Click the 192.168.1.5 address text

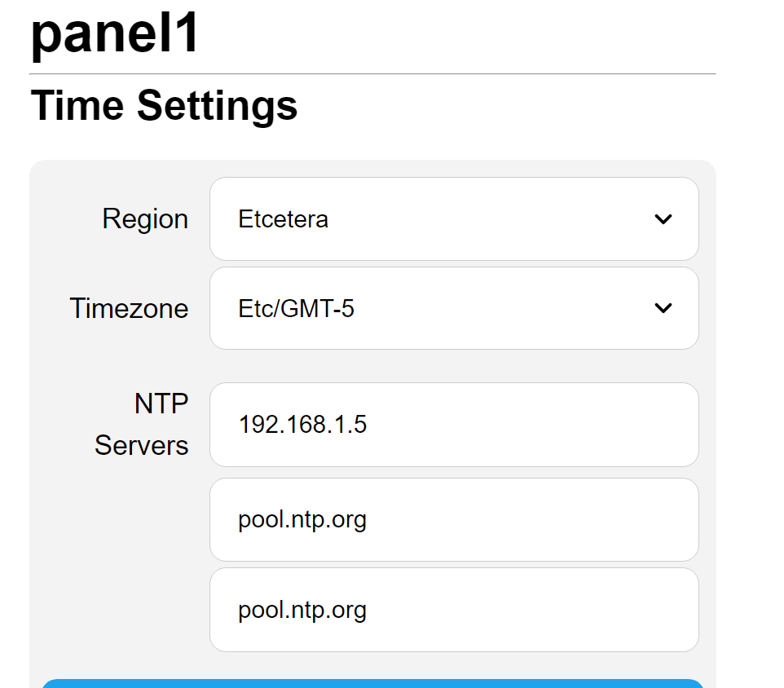302,425
